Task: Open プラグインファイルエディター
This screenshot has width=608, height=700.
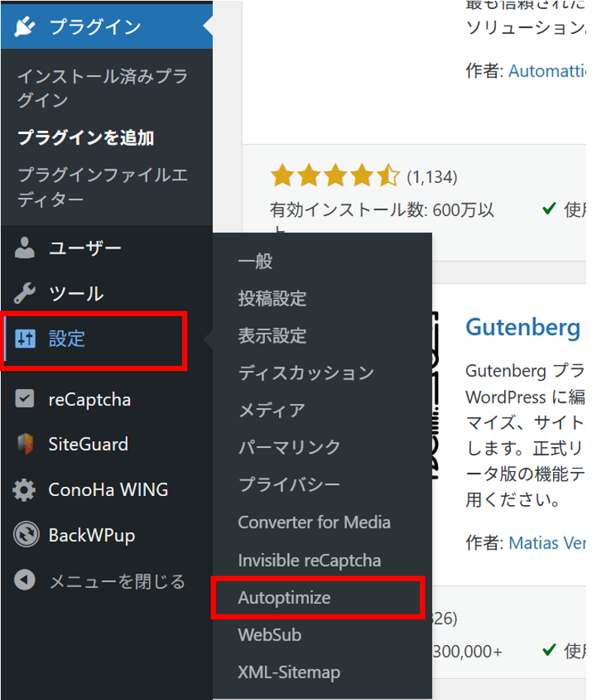Action: coord(102,187)
